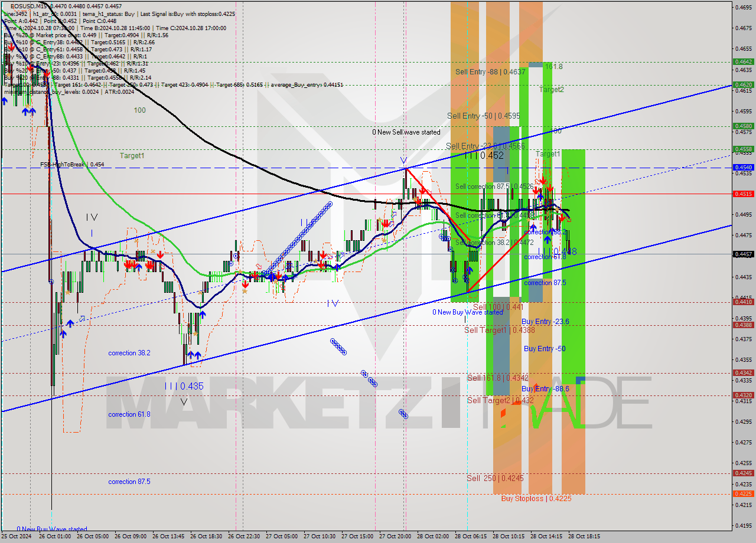Click 'Sell correction 38.2 | 0.4472' label
The image size is (756, 543).
[494, 242]
